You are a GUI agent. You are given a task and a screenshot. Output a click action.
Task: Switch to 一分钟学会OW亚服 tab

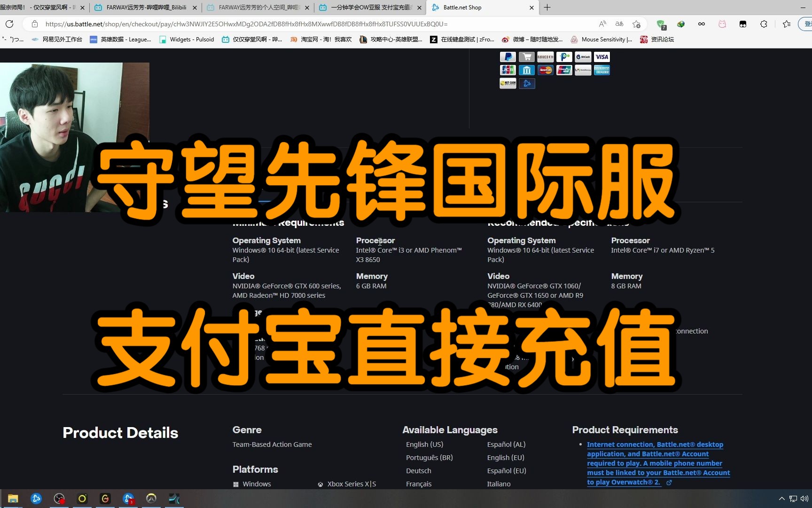370,8
